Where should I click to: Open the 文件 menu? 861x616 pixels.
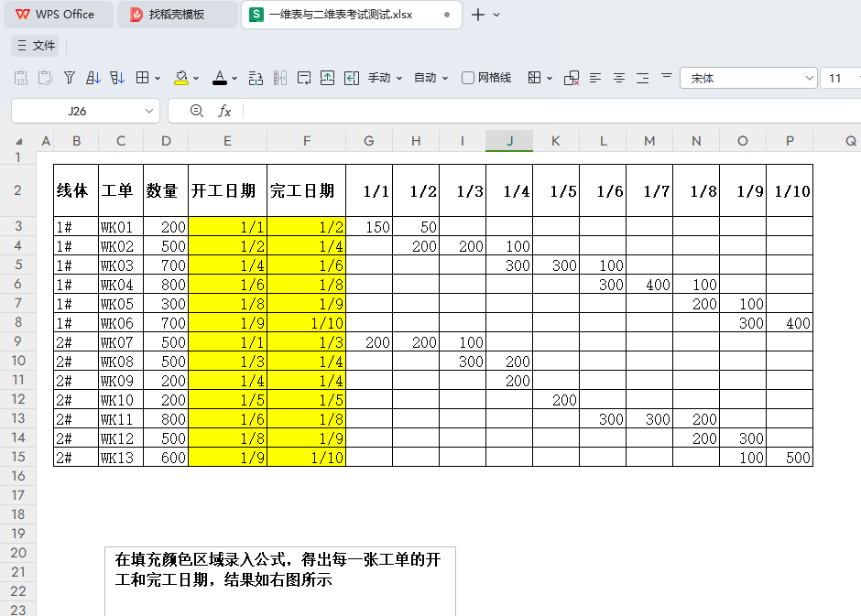(36, 46)
